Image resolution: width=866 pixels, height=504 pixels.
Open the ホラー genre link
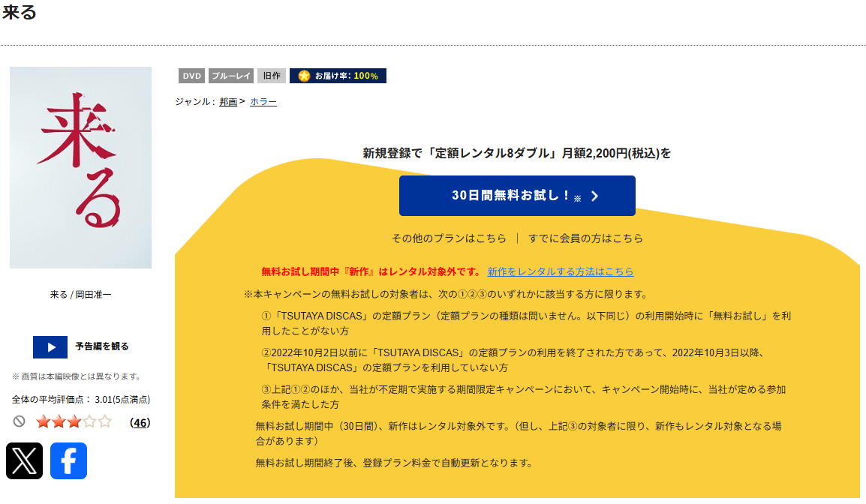click(x=263, y=101)
